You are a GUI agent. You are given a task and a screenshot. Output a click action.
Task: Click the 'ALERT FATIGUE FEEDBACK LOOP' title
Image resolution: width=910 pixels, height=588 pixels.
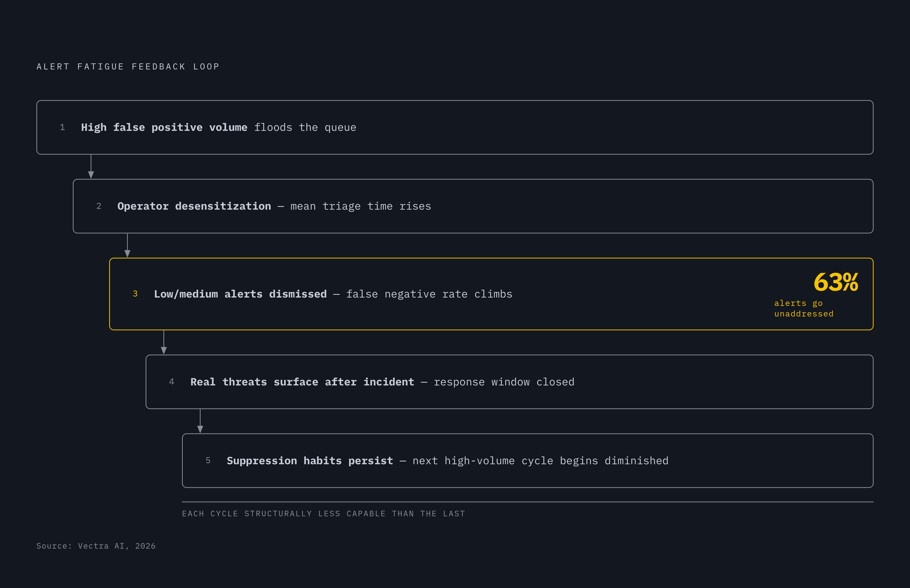click(x=128, y=67)
